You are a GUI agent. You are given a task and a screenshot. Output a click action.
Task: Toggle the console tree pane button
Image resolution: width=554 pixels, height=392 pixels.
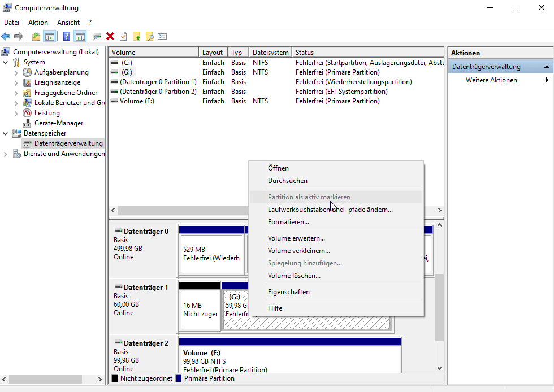click(50, 37)
